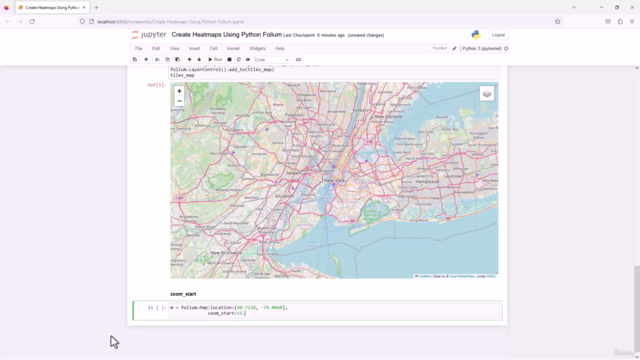Open the File menu

coord(139,49)
